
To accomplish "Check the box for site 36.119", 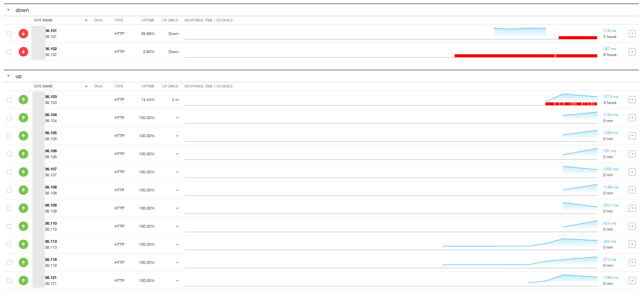I will pos(9,262).
